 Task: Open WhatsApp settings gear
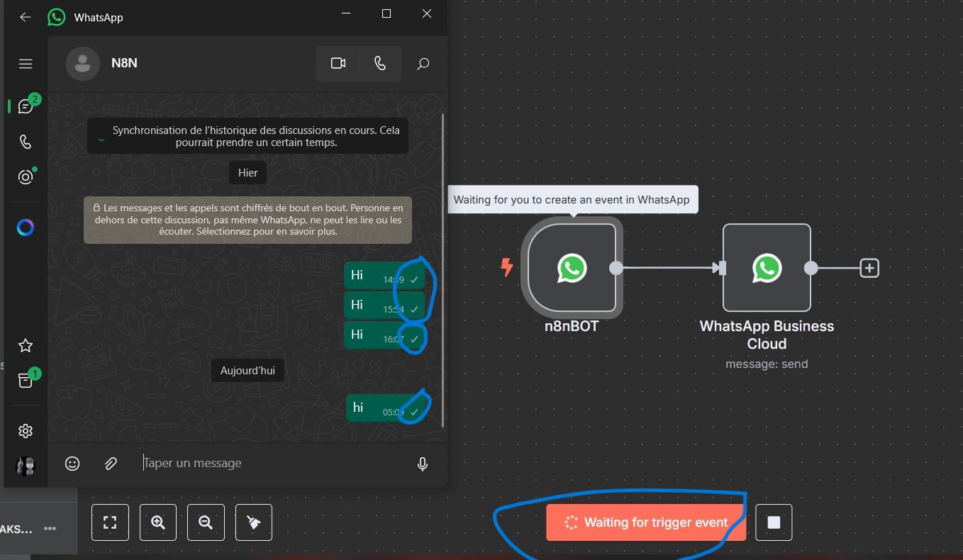tap(25, 430)
